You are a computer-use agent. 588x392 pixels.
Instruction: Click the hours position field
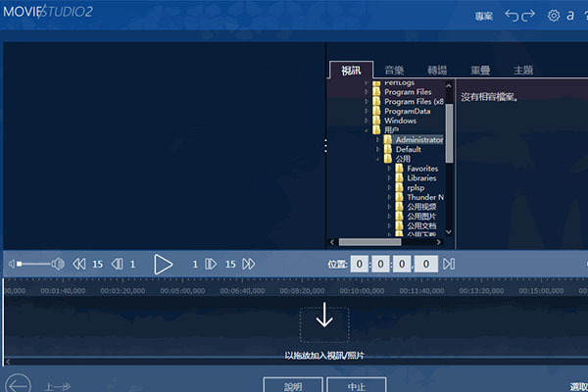click(360, 264)
